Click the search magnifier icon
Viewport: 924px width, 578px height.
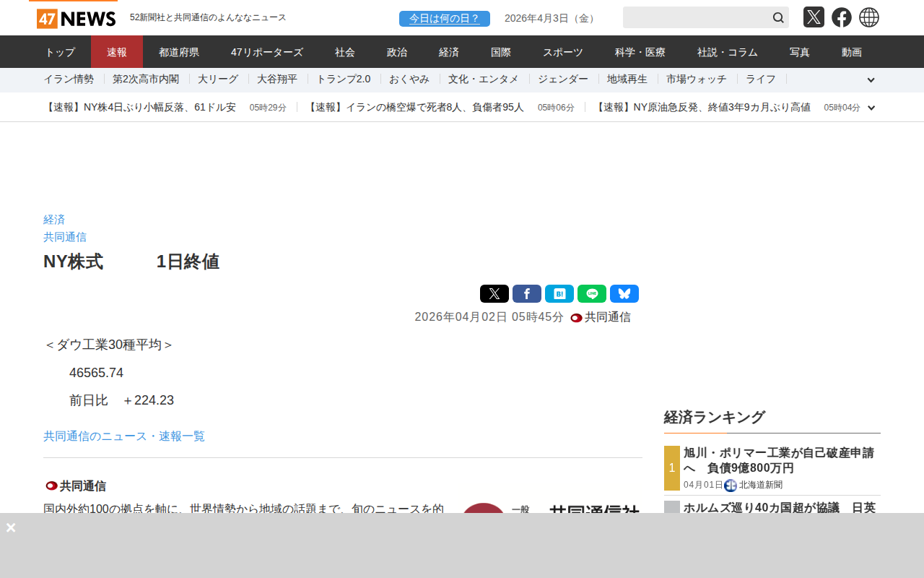coord(778,17)
